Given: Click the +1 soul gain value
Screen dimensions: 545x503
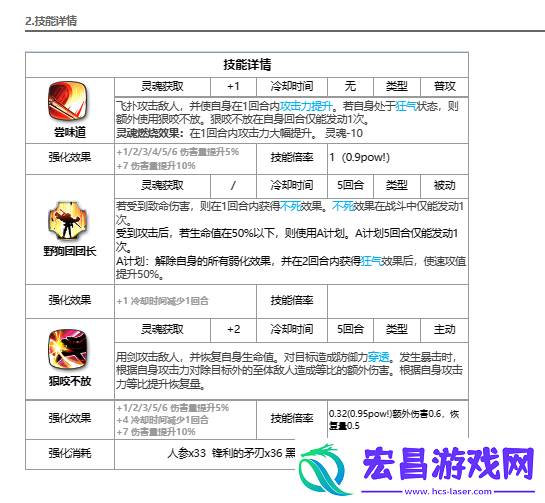Looking at the screenshot, I should (233, 86).
